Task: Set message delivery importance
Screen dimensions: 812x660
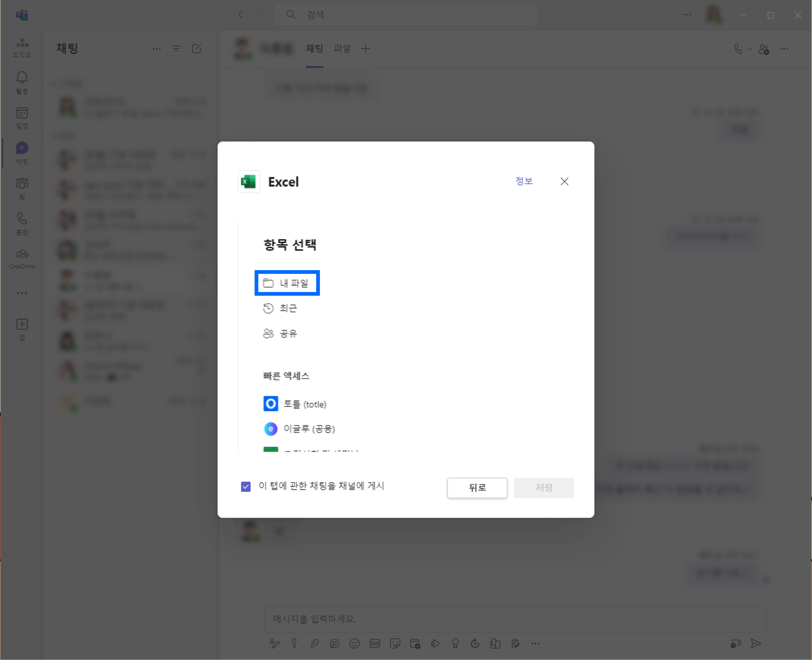Action: tap(294, 643)
